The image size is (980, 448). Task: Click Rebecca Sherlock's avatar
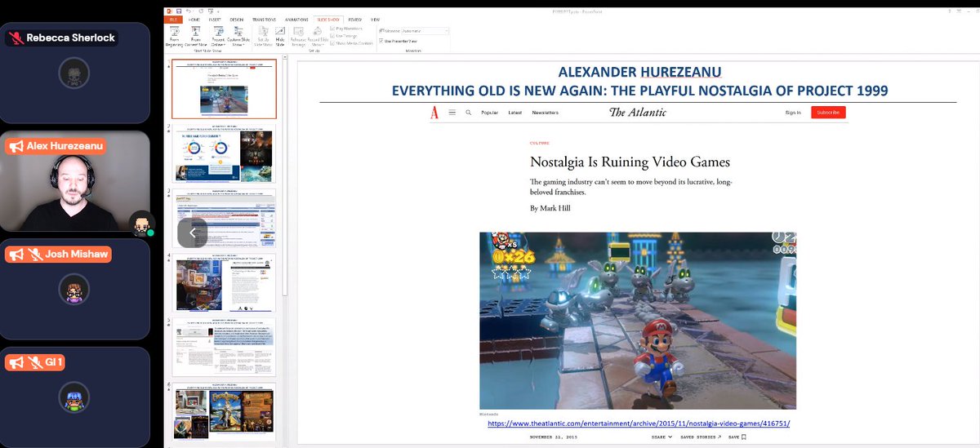[x=74, y=73]
